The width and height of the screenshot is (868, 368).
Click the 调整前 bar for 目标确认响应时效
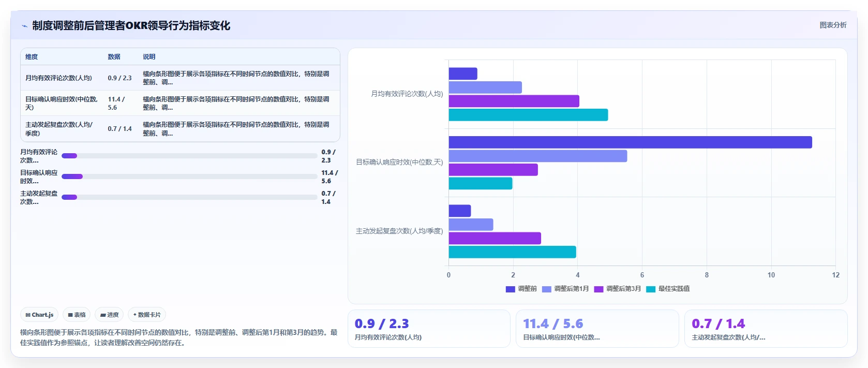pyautogui.click(x=630, y=142)
